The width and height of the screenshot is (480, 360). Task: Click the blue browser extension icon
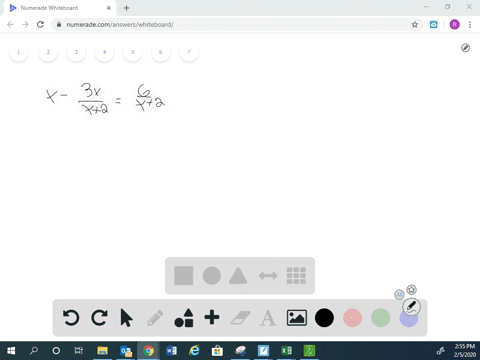(433, 24)
